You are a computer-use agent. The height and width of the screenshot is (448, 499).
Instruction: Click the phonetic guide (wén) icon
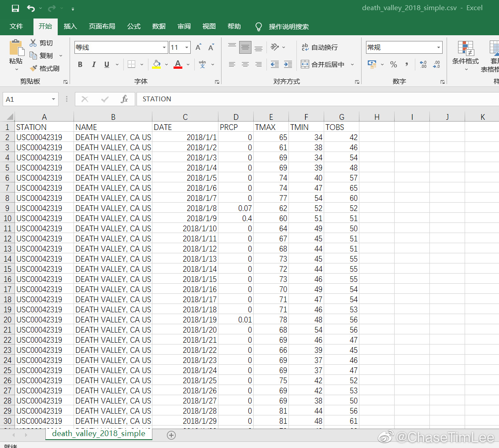[203, 64]
